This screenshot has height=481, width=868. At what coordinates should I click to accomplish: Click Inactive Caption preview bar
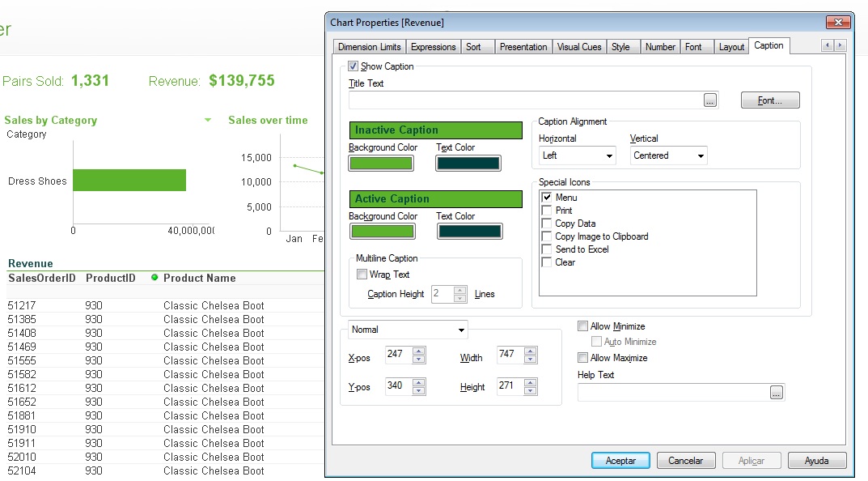pyautogui.click(x=436, y=130)
